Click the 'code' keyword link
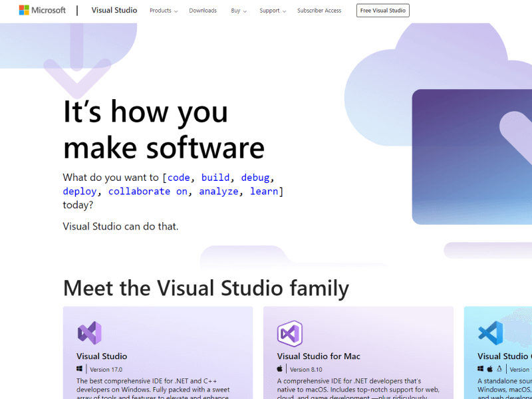This screenshot has width=532, height=399. pyautogui.click(x=178, y=178)
